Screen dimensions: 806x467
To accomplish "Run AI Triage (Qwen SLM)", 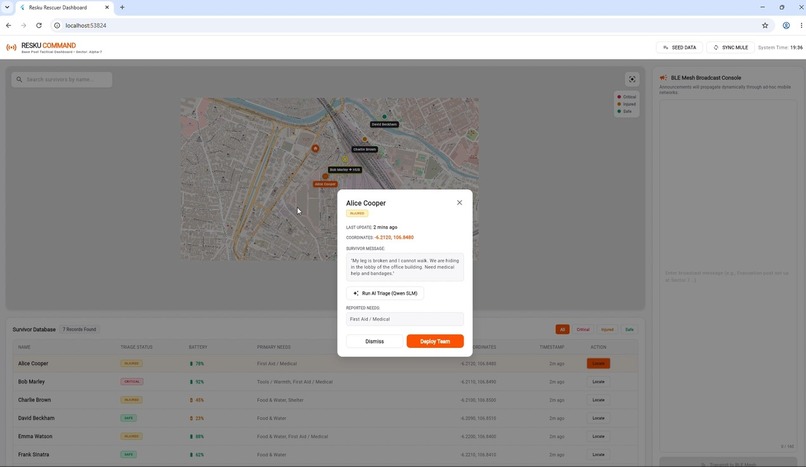I will (385, 293).
